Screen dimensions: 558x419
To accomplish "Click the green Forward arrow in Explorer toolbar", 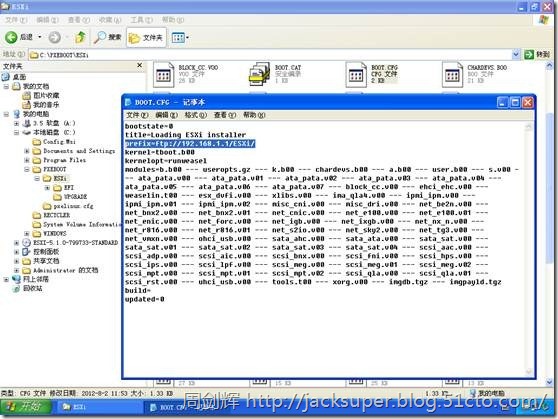I will (54, 37).
